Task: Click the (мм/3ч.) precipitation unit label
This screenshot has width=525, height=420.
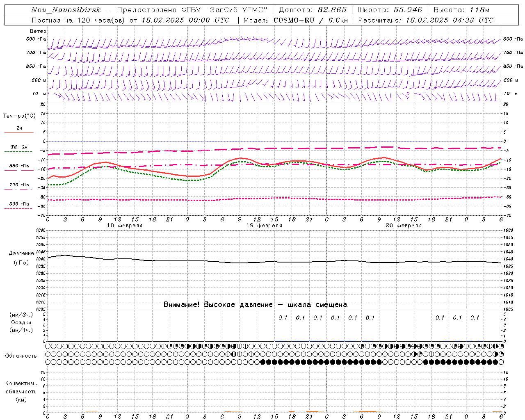Action: (21, 315)
